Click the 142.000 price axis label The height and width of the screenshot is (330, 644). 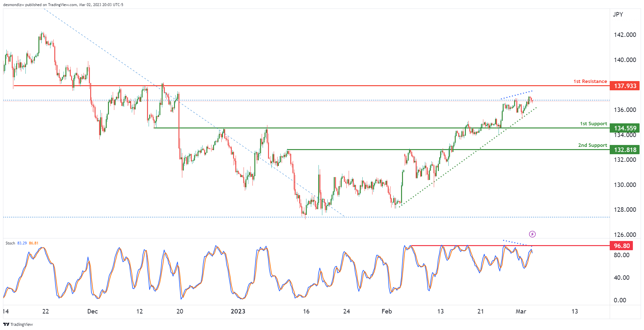pos(625,35)
